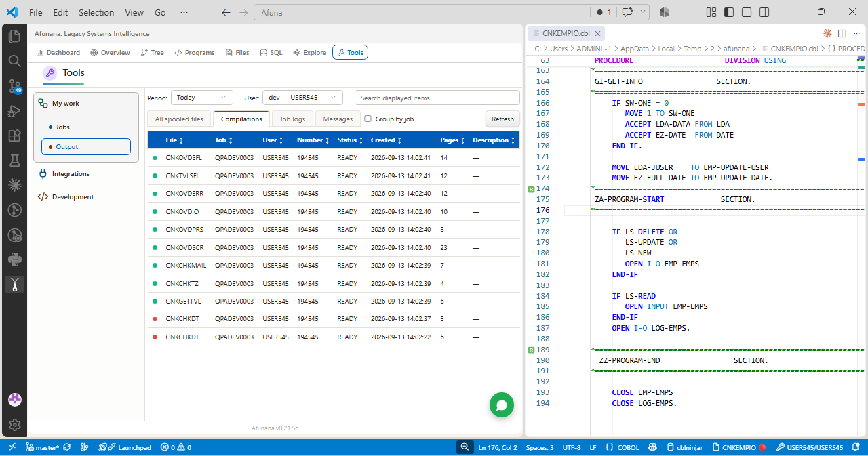Open the chat sparkle icon in title bar

[628, 12]
